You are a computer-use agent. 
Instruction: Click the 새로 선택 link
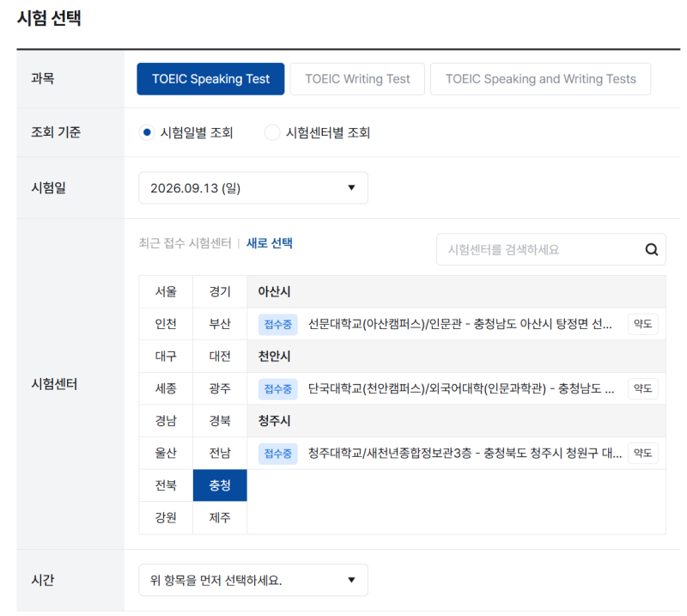tap(270, 243)
